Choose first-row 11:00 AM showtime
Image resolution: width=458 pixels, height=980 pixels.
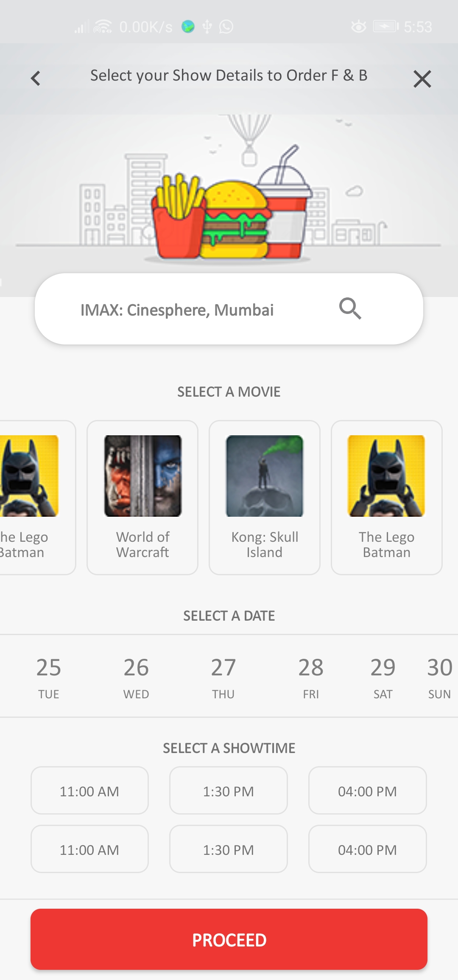89,790
